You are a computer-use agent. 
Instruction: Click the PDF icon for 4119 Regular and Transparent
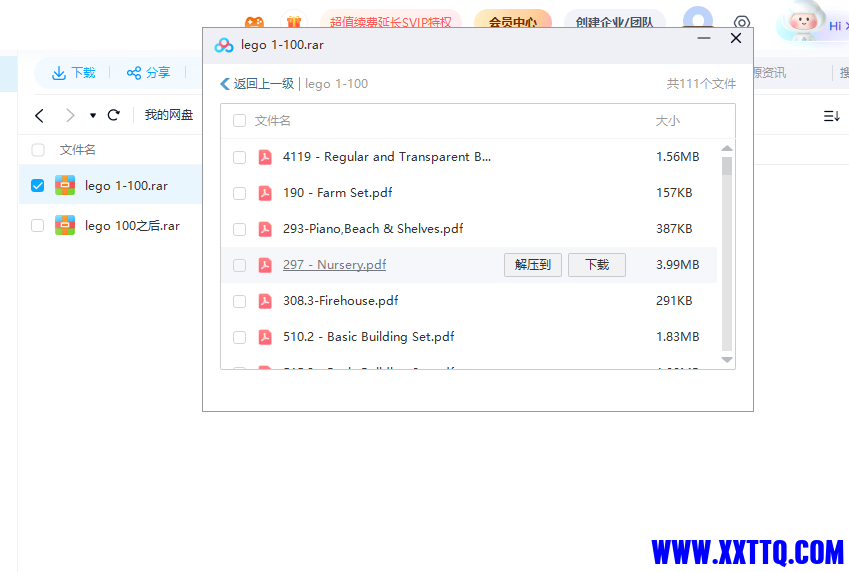coord(265,157)
